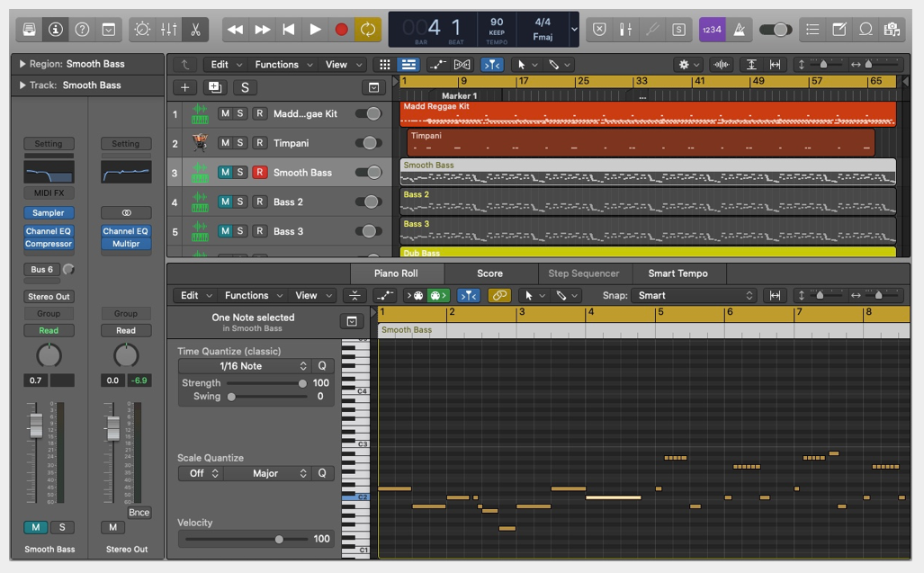
Task: Adjust the Velocity slider
Action: click(279, 540)
